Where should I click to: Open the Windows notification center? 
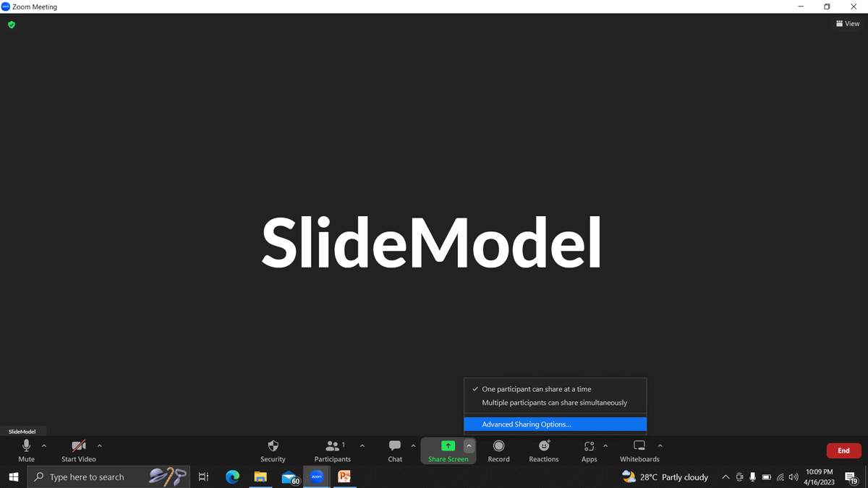tap(851, 477)
